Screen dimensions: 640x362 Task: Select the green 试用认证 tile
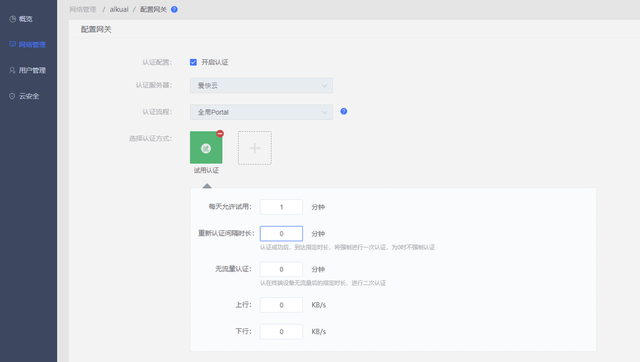[x=206, y=147]
